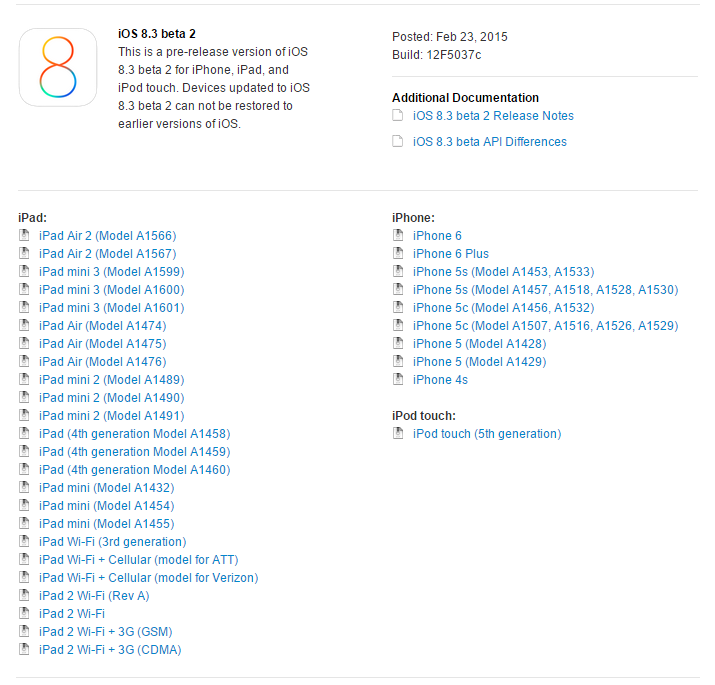Click file icon next to iPad 2 Wi-Fi (Rev A)
This screenshot has height=685, width=715.
tap(24, 596)
